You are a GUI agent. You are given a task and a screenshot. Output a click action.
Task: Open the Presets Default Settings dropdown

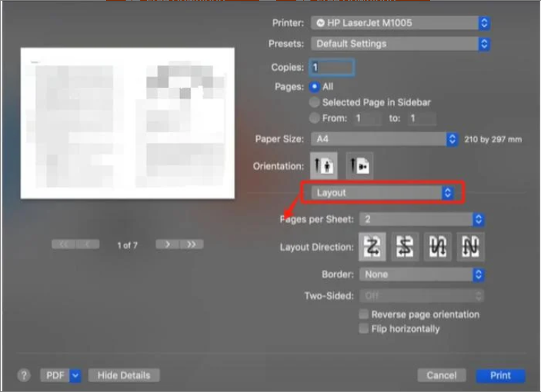400,44
